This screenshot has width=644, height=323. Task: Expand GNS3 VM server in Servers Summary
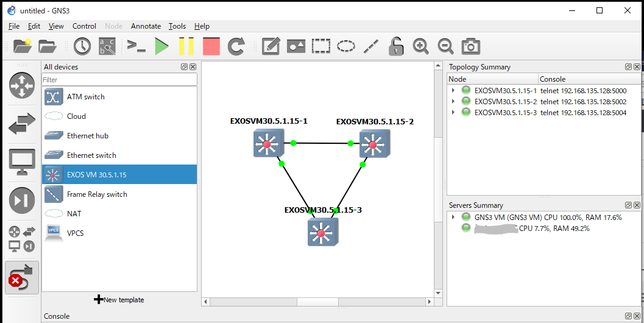click(x=453, y=217)
